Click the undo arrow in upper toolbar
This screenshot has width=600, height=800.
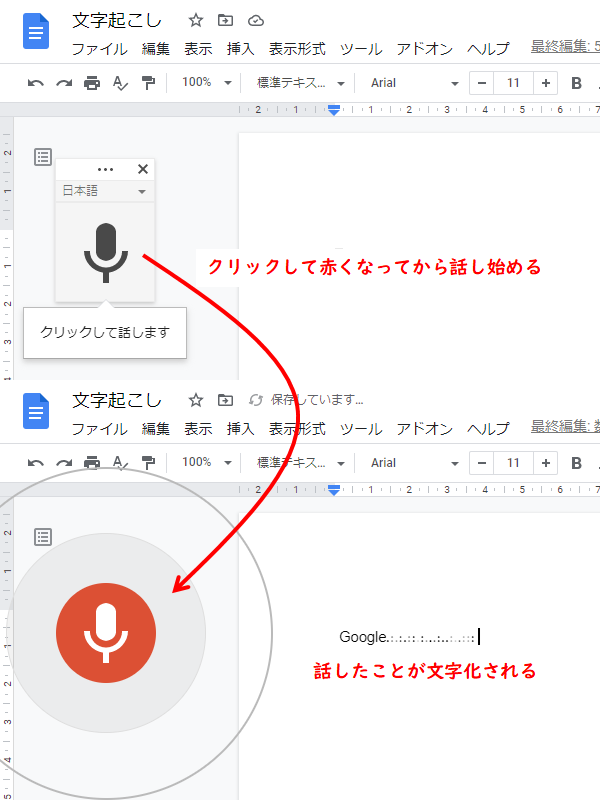[x=36, y=83]
